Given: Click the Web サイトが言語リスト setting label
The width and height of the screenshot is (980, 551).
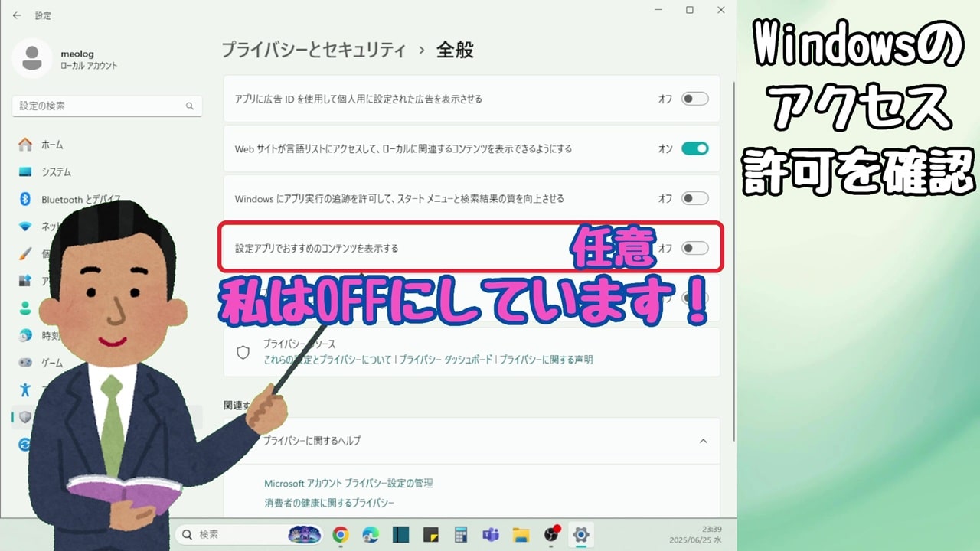Looking at the screenshot, I should [x=403, y=148].
